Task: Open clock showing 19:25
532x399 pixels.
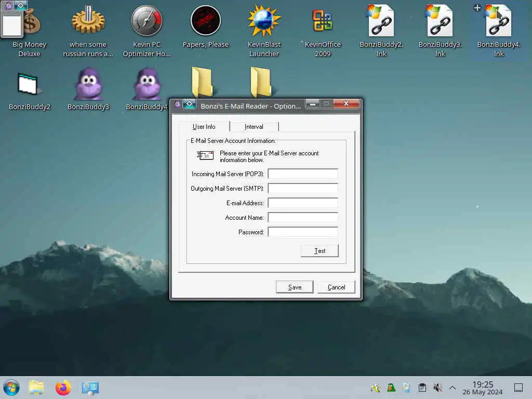Action: point(483,388)
